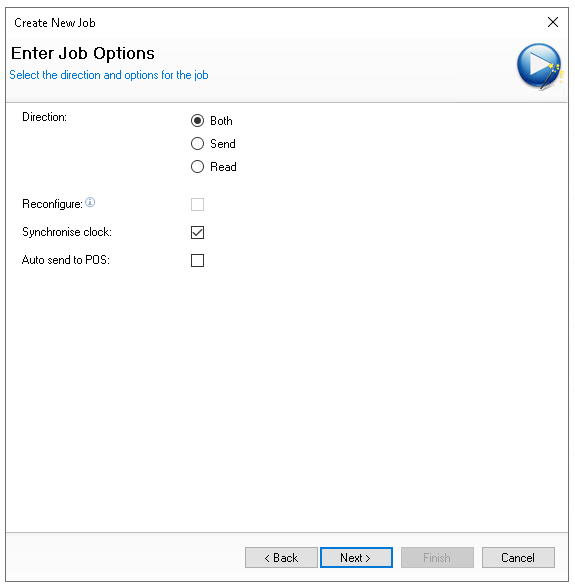Image resolution: width=575 pixels, height=587 pixels.
Task: Click the Create New Job title bar text
Action: [55, 23]
